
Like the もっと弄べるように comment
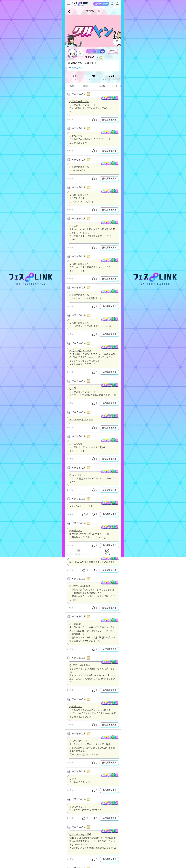[93, 248]
